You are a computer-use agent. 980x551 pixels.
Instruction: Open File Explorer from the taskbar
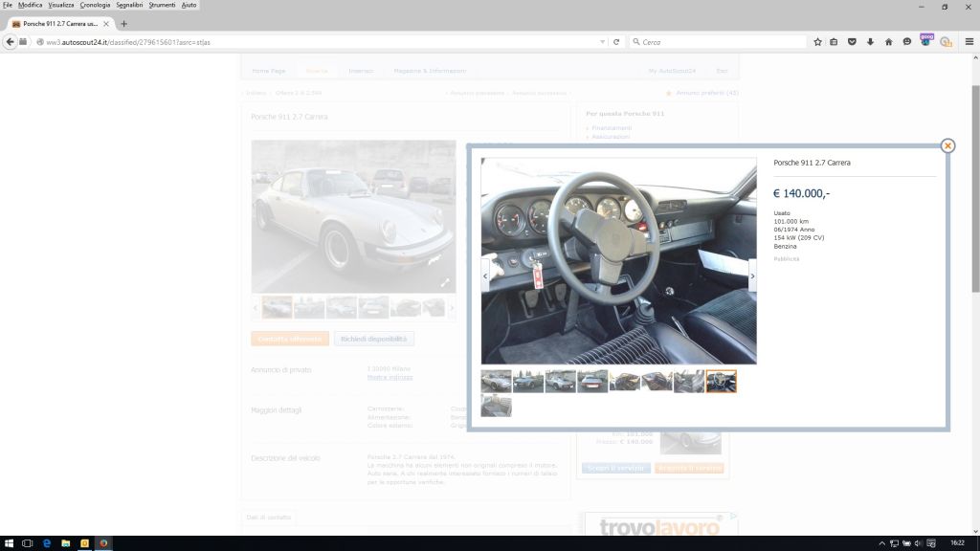66,543
